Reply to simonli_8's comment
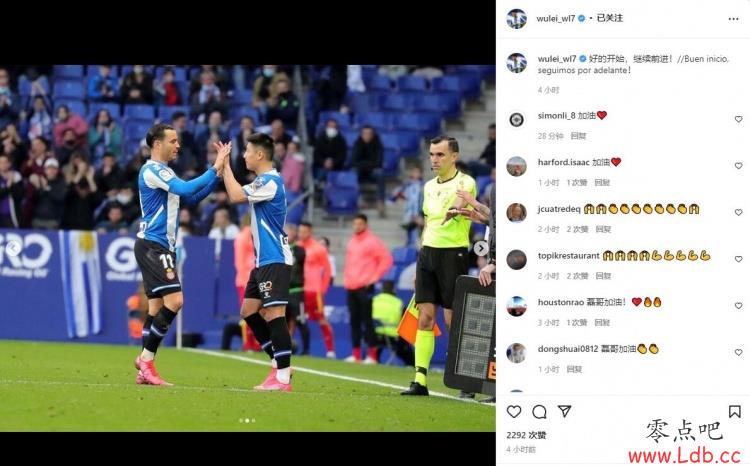Screen dimensions: 750x466 [578, 136]
